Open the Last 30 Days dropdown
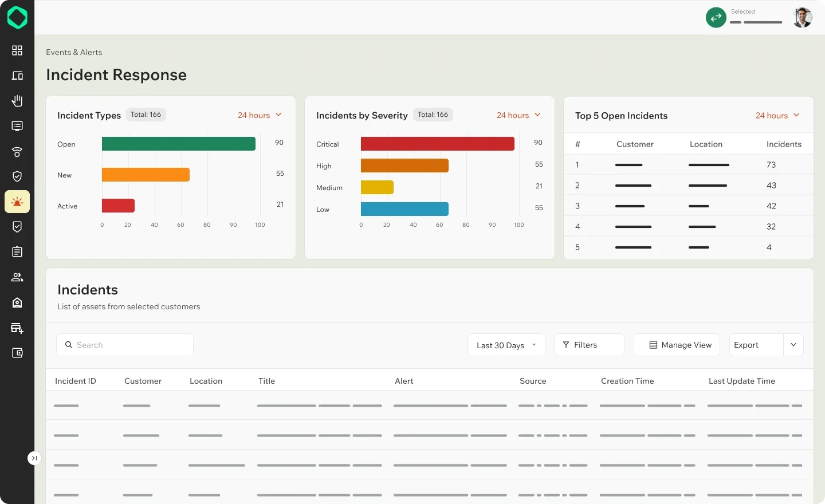825x504 pixels. click(506, 345)
